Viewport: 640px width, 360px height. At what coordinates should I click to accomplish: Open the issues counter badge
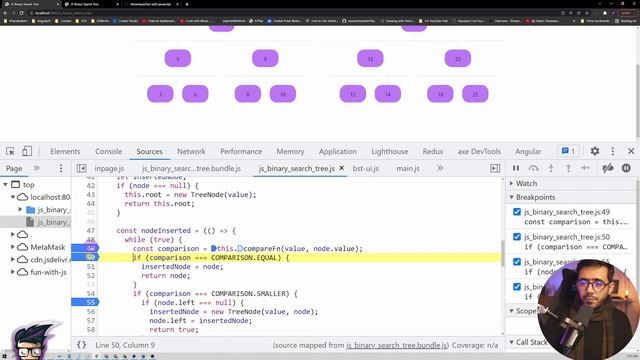tap(568, 151)
